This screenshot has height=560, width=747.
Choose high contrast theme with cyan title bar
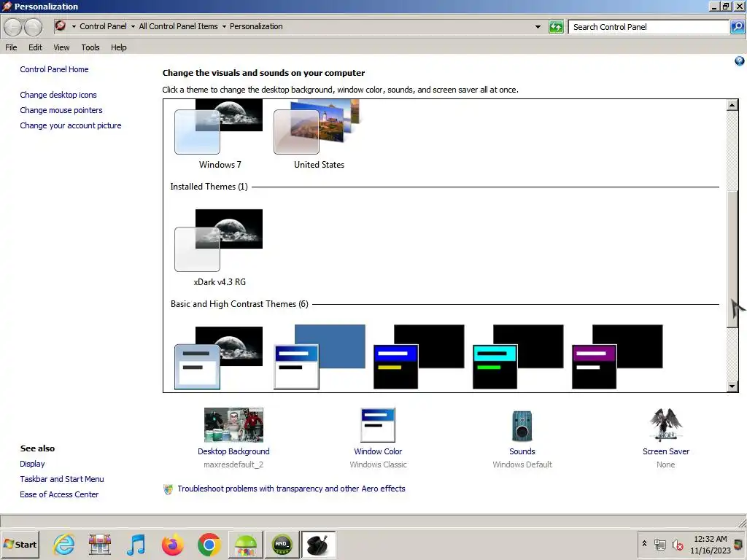[518, 357]
